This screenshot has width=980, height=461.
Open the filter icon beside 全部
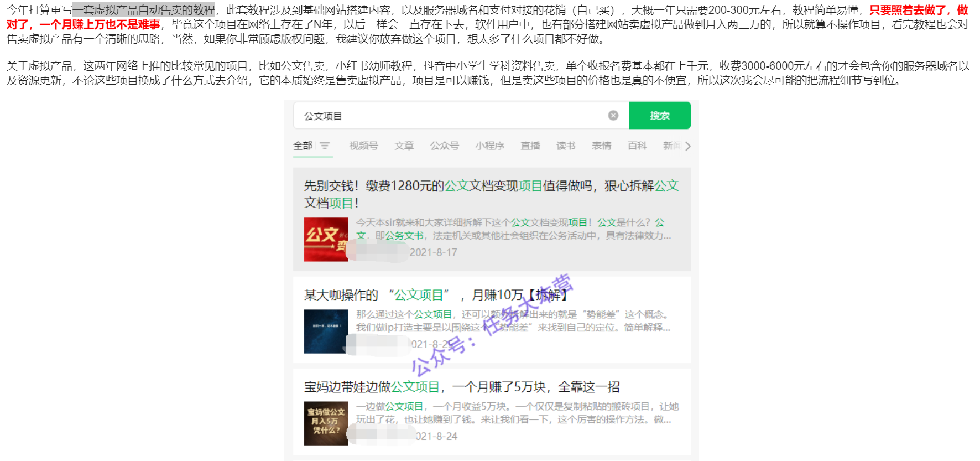point(325,146)
